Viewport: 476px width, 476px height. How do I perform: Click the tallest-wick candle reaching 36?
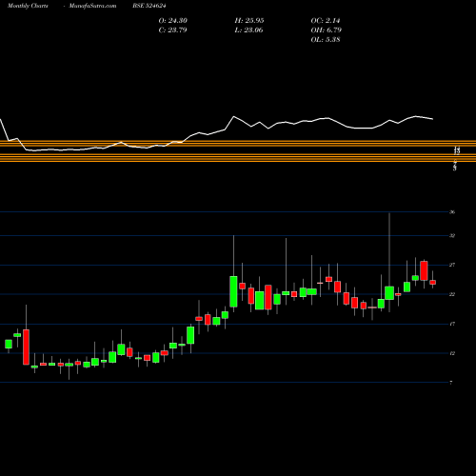tap(389, 293)
